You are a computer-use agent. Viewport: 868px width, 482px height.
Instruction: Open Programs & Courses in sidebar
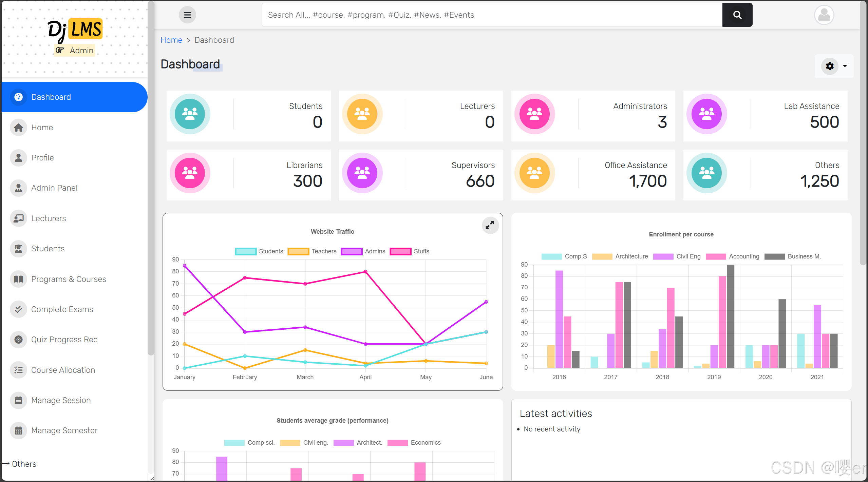coord(69,279)
